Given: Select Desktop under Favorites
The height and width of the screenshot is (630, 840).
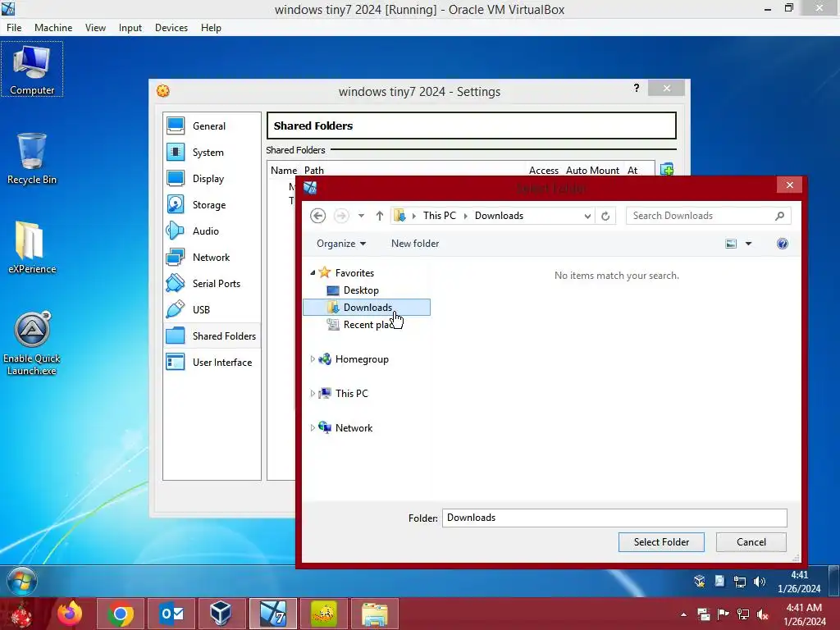Looking at the screenshot, I should point(361,290).
